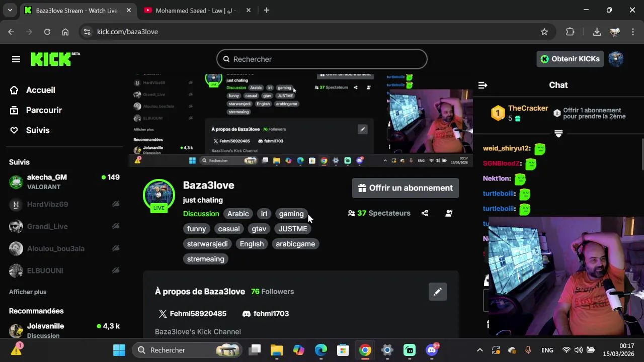Focus the Rechercher search field
This screenshot has width=644, height=362.
click(322, 59)
